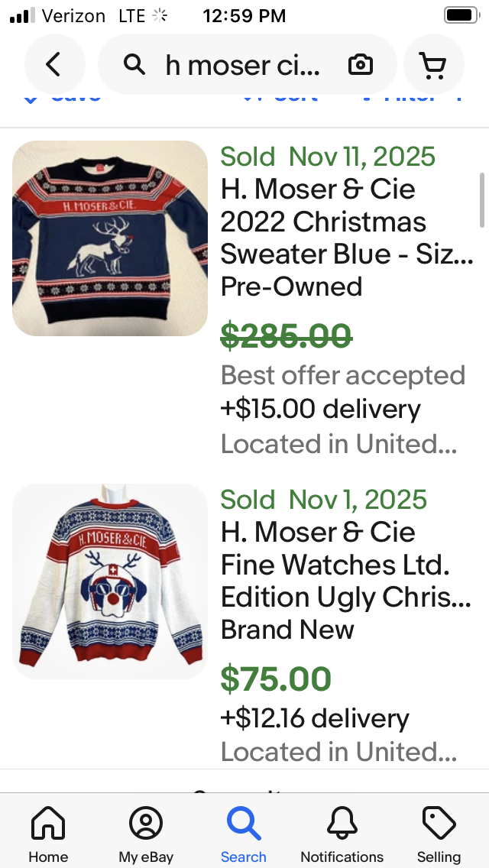Open the shopping cart

[433, 65]
